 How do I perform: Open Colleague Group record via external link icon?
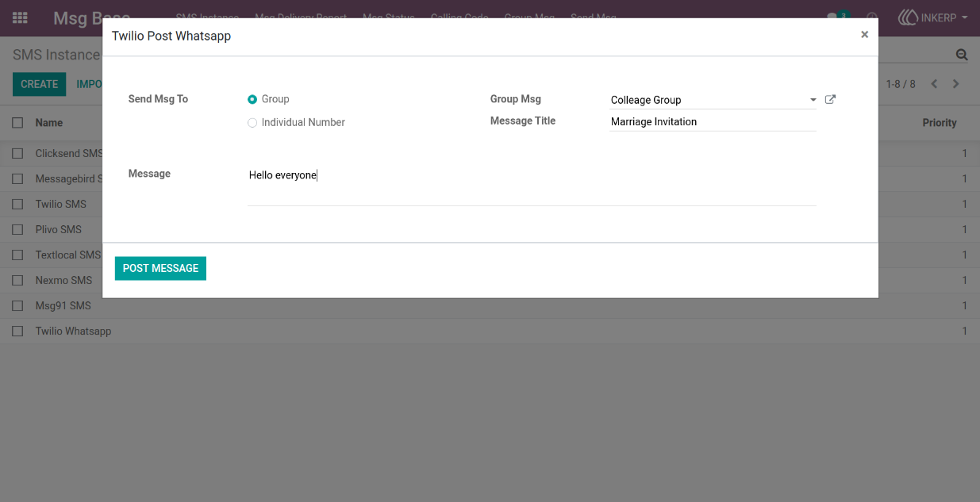(830, 99)
